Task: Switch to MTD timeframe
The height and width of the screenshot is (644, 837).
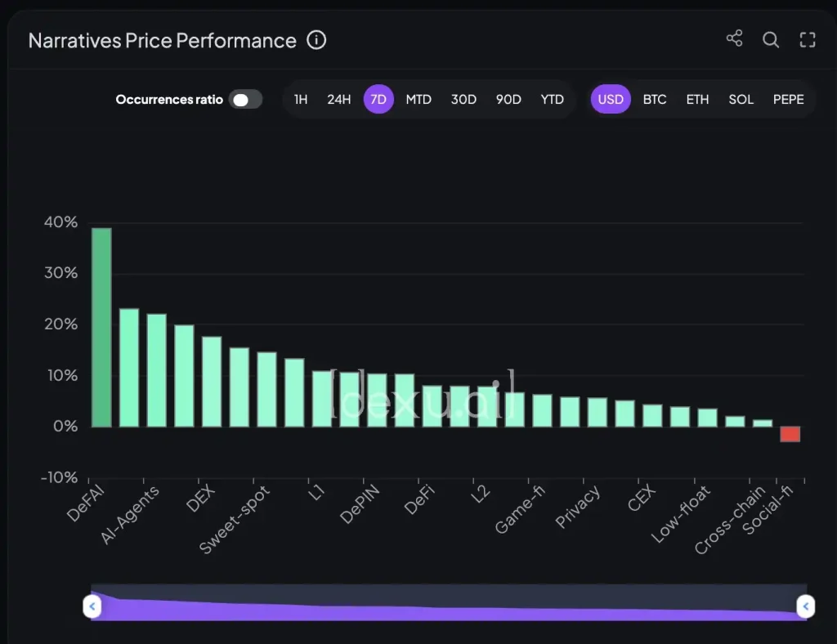Action: pyautogui.click(x=418, y=100)
